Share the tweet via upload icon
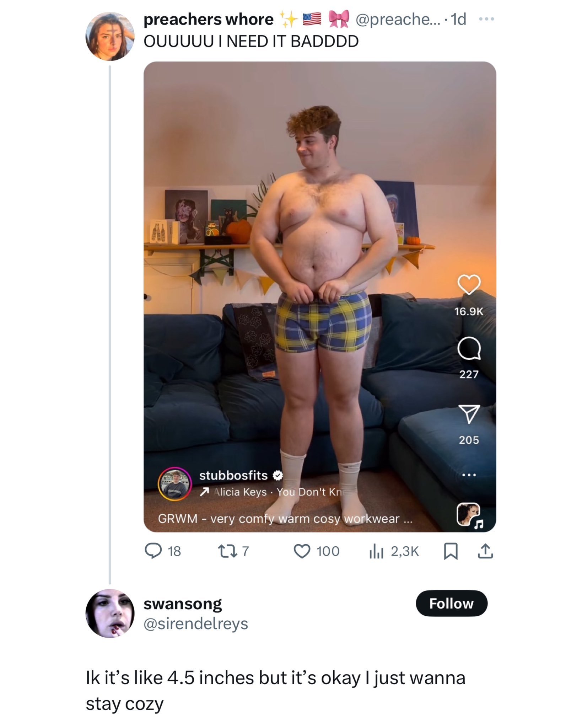The image size is (582, 728). pyautogui.click(x=485, y=551)
